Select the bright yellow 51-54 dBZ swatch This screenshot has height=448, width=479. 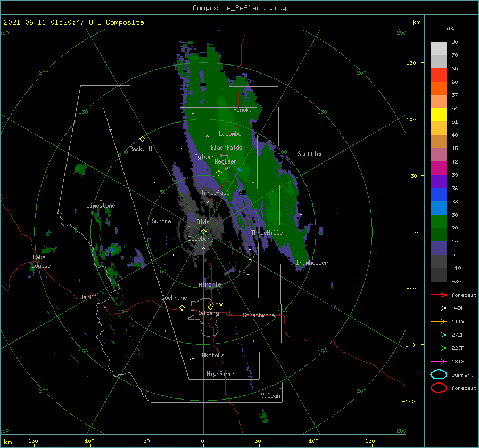(x=439, y=115)
